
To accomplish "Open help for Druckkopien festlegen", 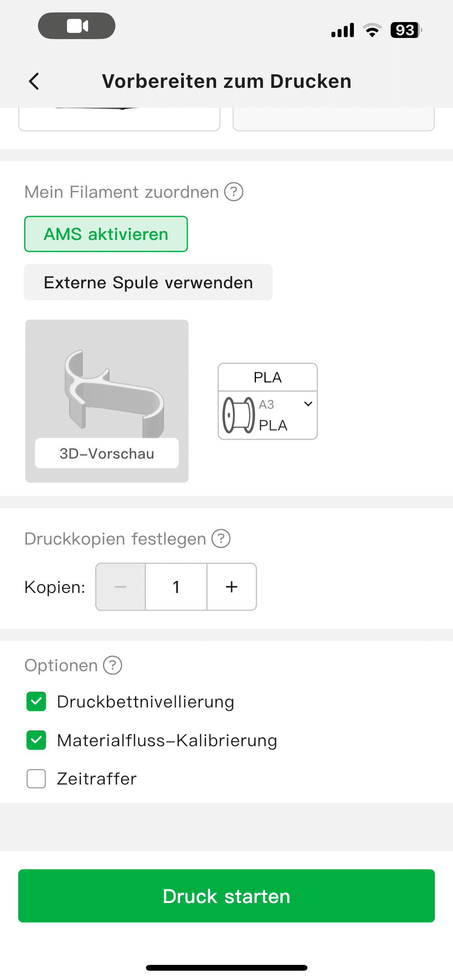I will click(x=221, y=538).
